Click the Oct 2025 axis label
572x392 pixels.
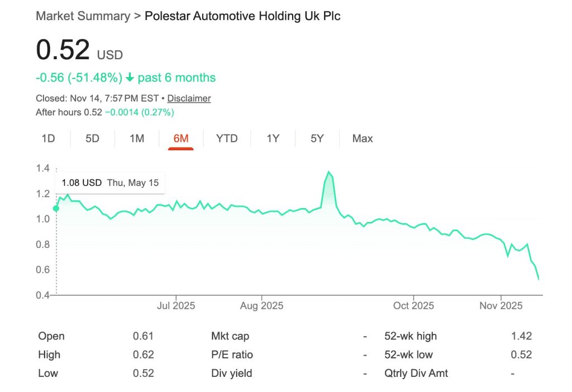click(x=413, y=305)
